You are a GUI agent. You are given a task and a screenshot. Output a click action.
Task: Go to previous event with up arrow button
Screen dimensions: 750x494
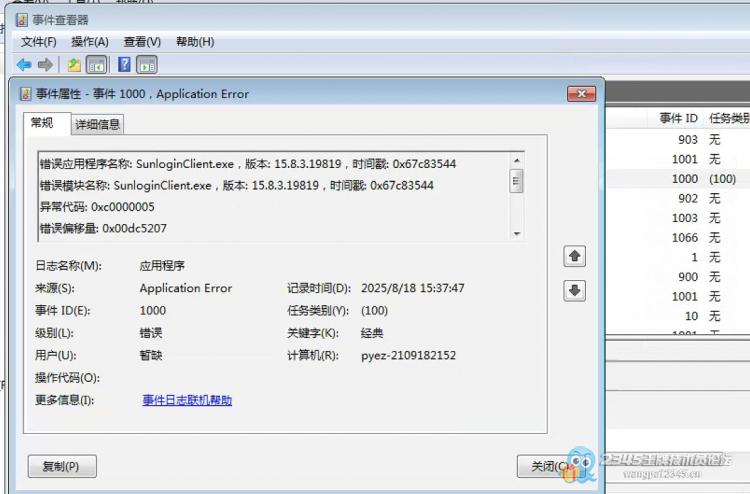pyautogui.click(x=574, y=256)
